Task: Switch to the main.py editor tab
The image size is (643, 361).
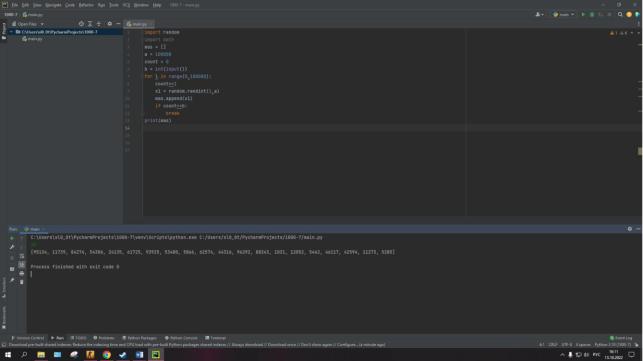Action: [139, 24]
